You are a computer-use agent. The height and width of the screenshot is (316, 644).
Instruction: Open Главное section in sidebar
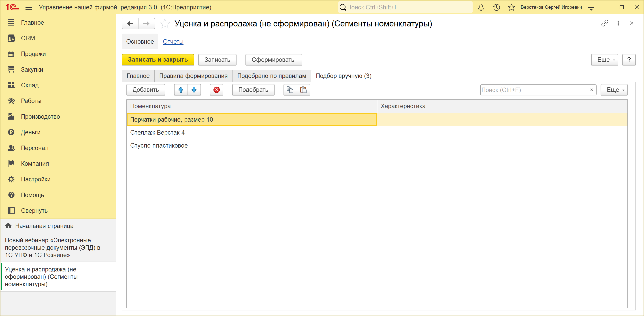point(32,23)
